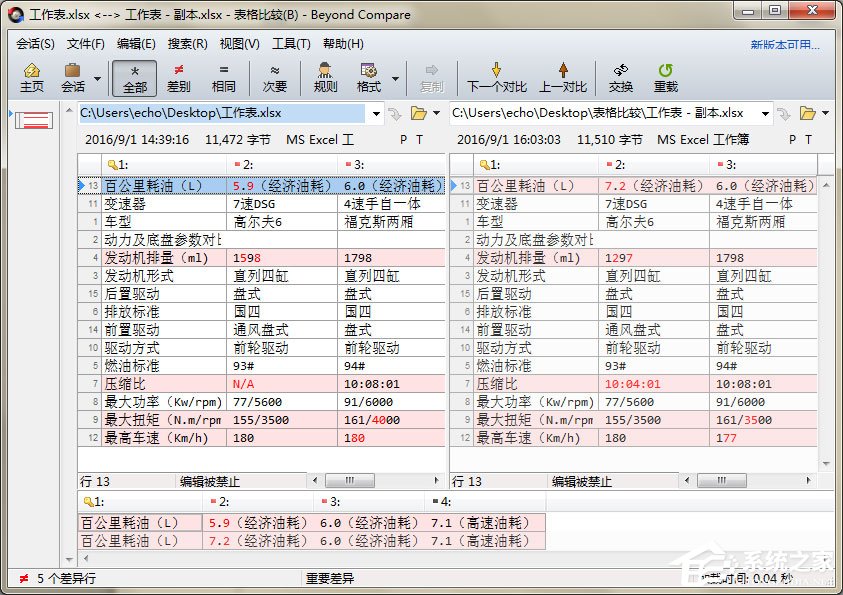The width and height of the screenshot is (843, 595).
Task: Click the 规则 (Rules) toolbar icon
Action: 325,76
